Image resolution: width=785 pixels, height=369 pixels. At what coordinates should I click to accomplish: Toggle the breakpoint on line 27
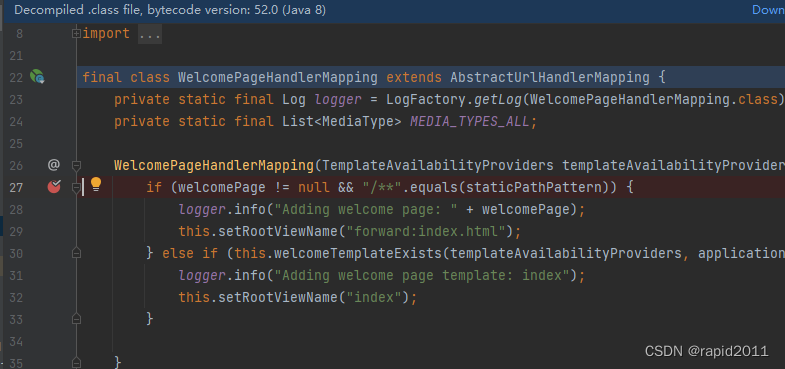click(54, 187)
